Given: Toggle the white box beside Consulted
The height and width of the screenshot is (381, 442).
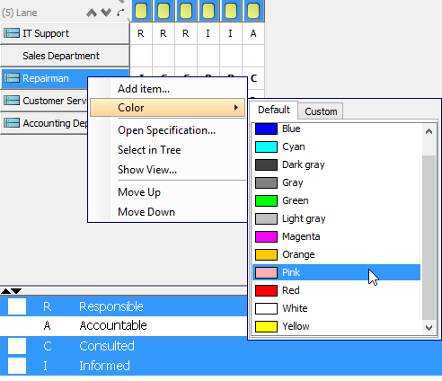Looking at the screenshot, I should 17,346.
